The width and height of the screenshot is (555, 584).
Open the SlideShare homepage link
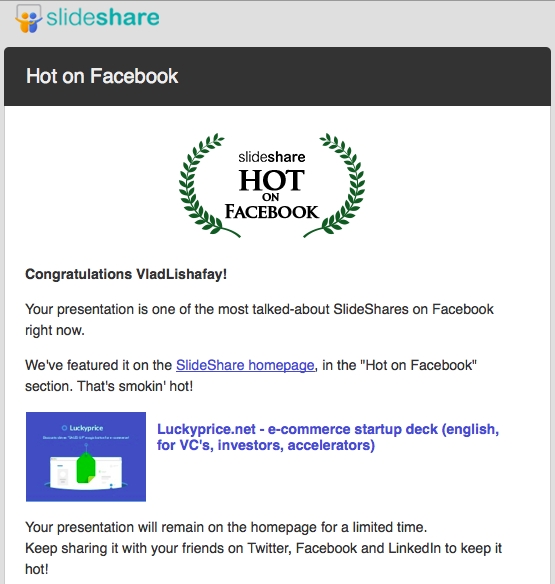[245, 365]
